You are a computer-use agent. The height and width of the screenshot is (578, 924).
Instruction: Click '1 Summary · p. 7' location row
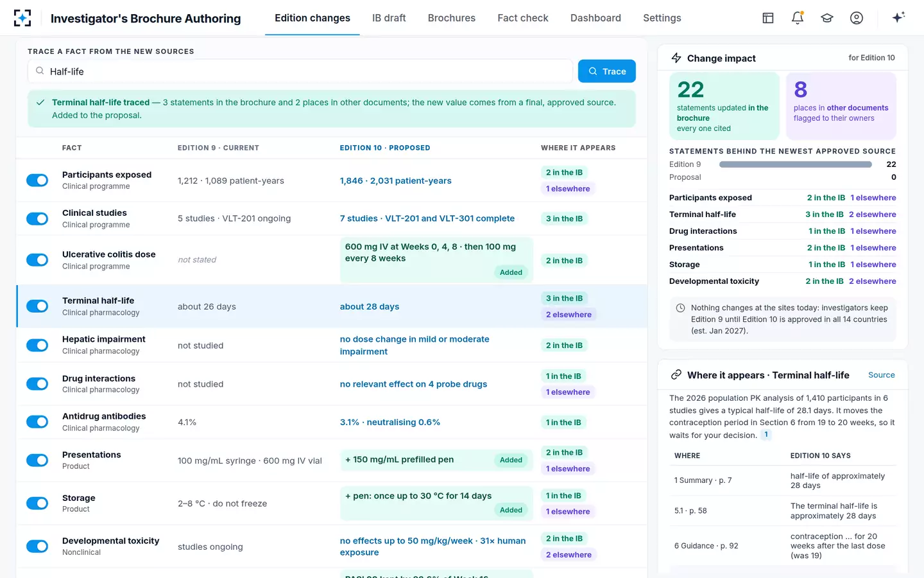click(783, 480)
